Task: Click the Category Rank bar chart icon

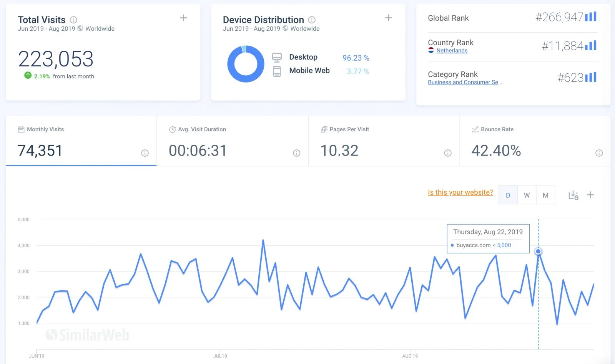Action: tap(591, 77)
